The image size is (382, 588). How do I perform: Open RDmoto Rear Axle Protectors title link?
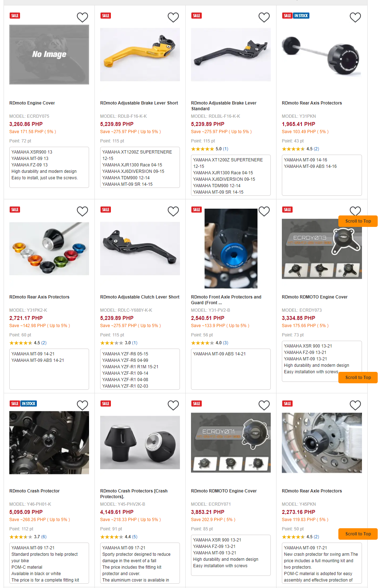click(x=312, y=491)
